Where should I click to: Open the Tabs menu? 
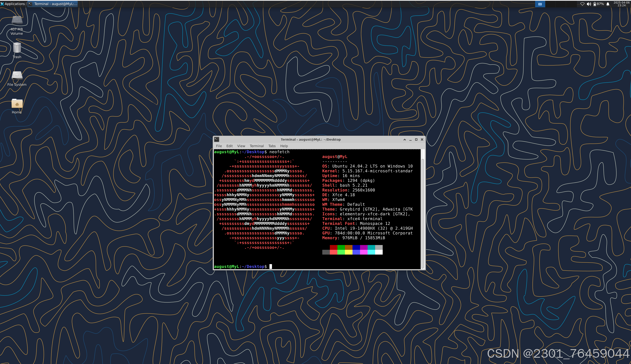point(272,146)
